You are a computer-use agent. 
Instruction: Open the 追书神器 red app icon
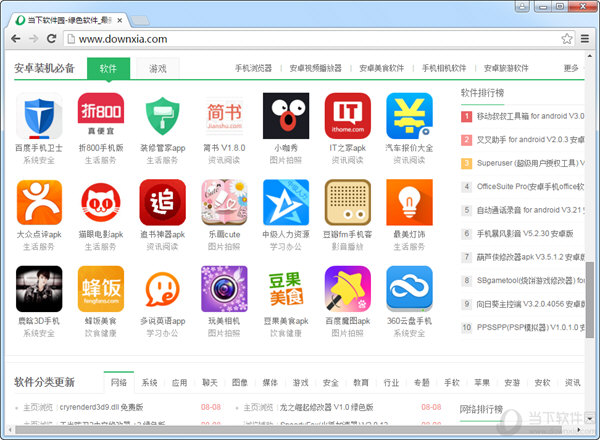(x=163, y=202)
